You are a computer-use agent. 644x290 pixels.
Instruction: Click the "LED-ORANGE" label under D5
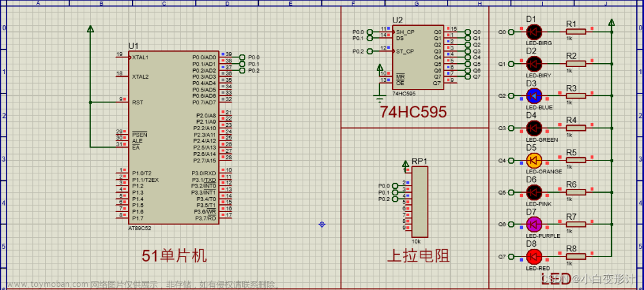[544, 171]
